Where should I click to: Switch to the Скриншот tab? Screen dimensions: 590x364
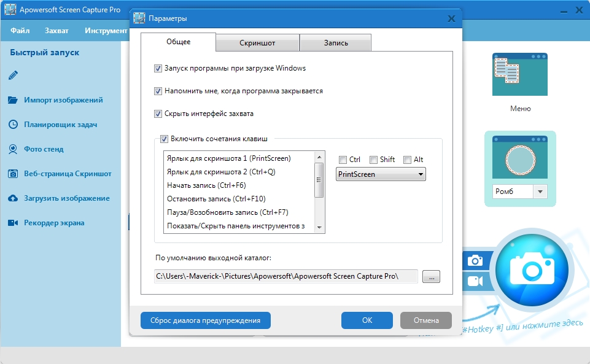[257, 43]
